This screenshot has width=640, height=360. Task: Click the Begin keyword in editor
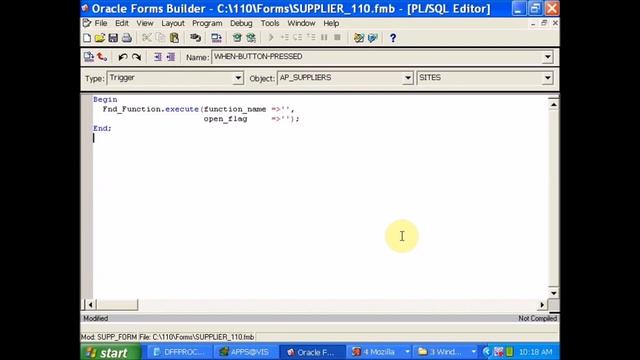[x=105, y=100]
